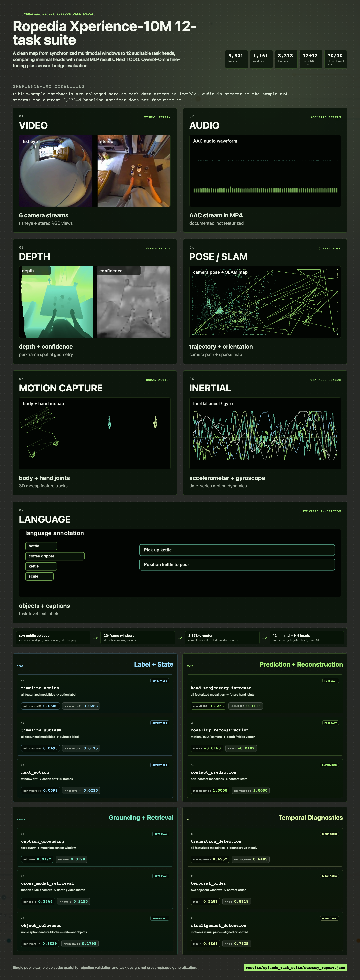Select the "raw public episode" pipeline step
This screenshot has width=360, height=980.
pos(53,638)
